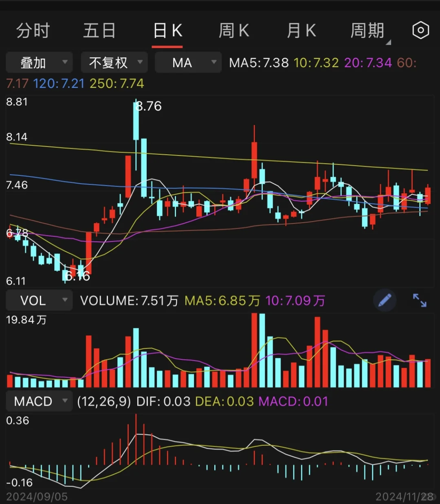Screen dimensions: 440x504
Task: Tap the 2024/09/05 start date label
Action: coord(37,497)
